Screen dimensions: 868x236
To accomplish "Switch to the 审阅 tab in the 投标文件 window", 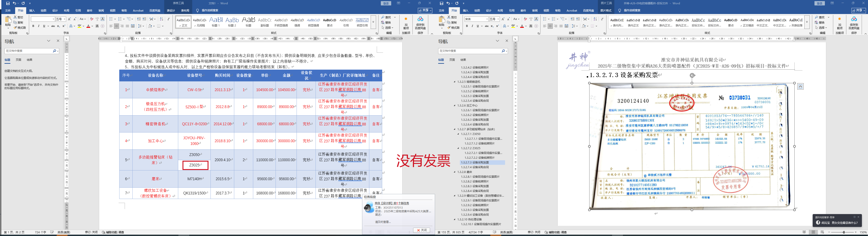I will click(x=535, y=10).
